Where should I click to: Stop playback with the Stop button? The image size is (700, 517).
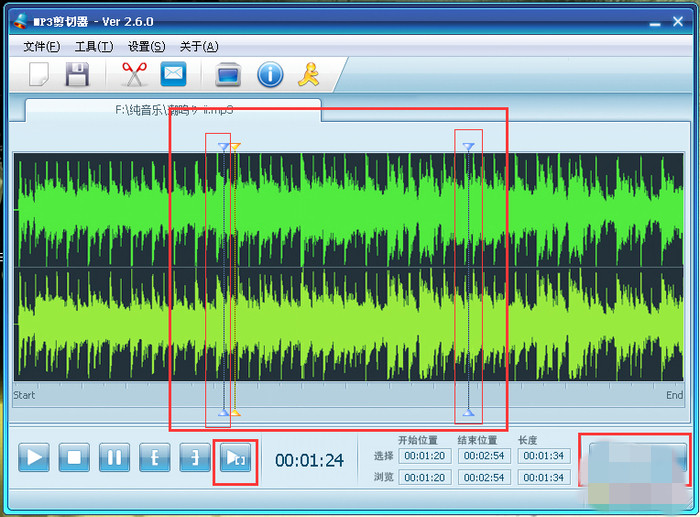point(74,458)
